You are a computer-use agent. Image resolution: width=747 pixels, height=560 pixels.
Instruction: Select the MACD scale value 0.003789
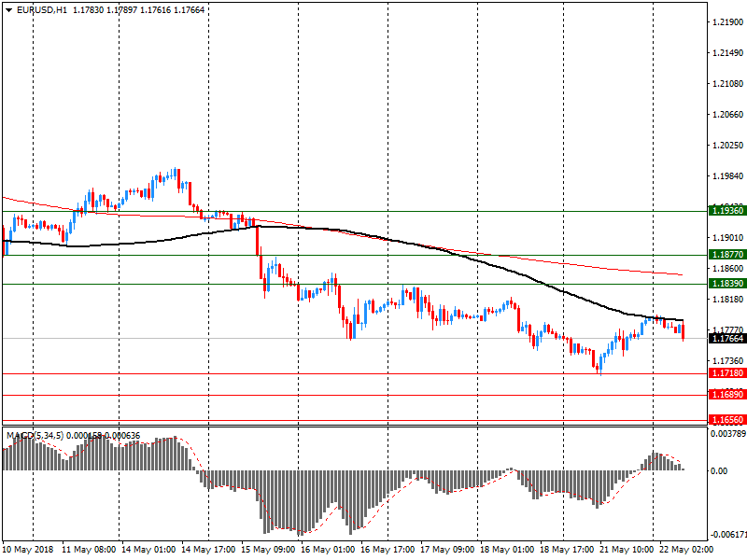tap(728, 434)
